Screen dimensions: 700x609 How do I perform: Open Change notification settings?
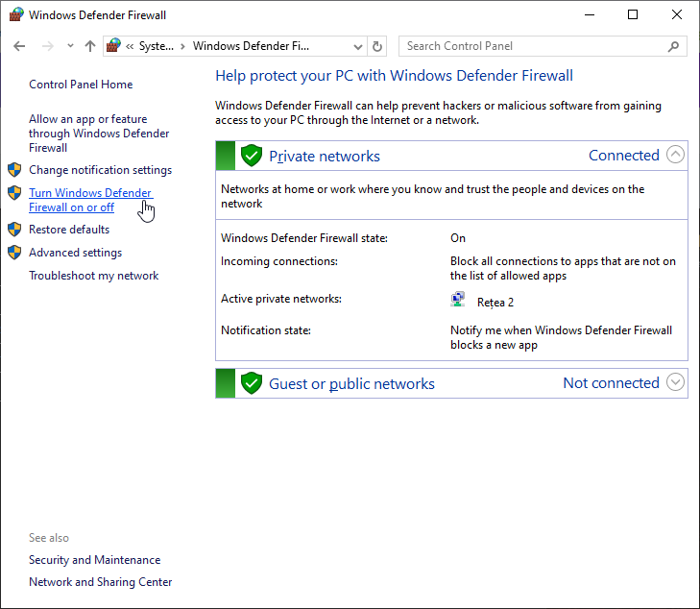point(101,170)
